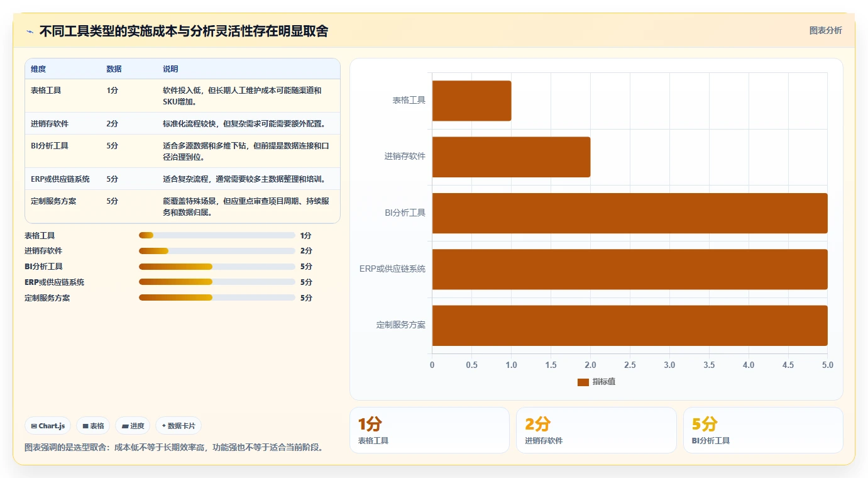Select the 表格 tag chip
The image size is (868, 478).
tap(93, 426)
